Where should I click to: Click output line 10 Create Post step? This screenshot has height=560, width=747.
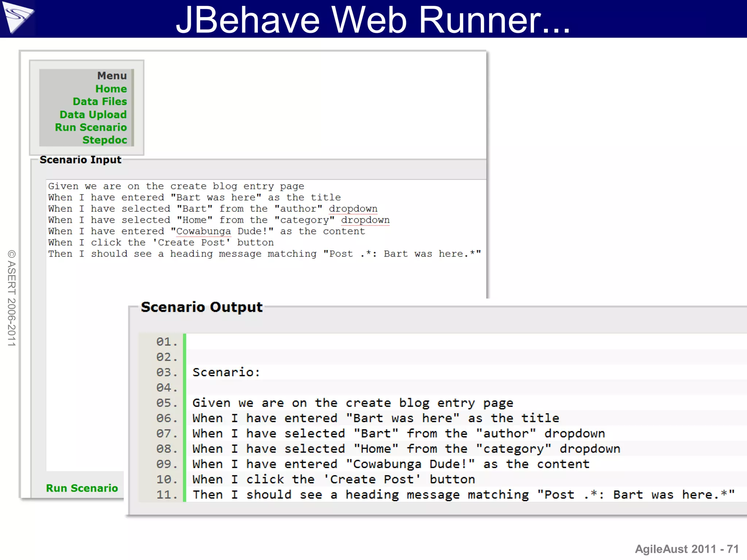[x=333, y=479]
